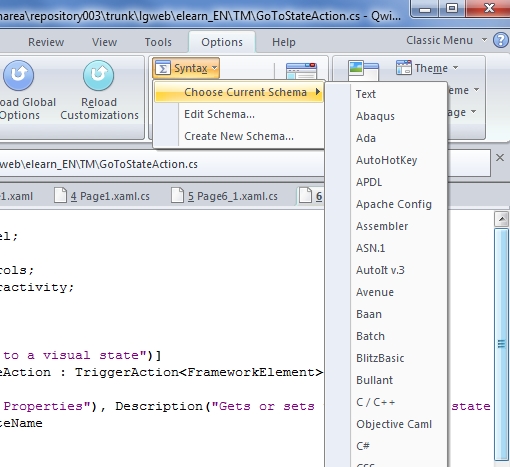The image size is (510, 467).
Task: Click the Help question mark icon
Action: (x=501, y=41)
